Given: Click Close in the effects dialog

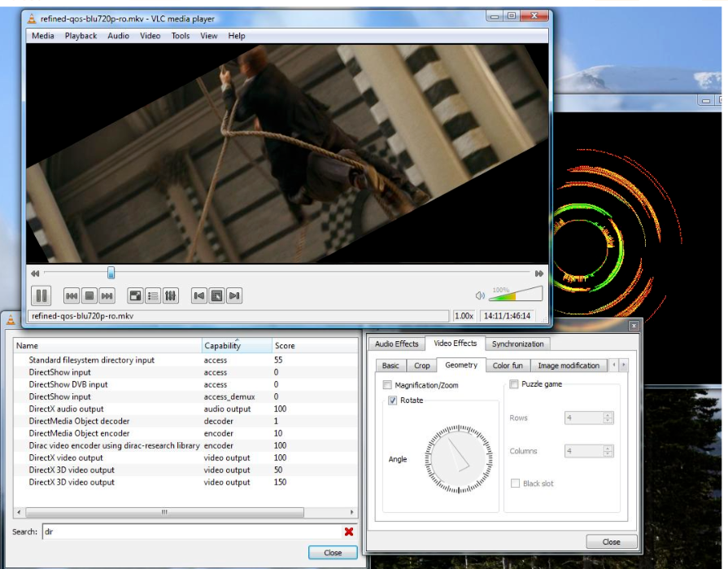Looking at the screenshot, I should tap(611, 542).
